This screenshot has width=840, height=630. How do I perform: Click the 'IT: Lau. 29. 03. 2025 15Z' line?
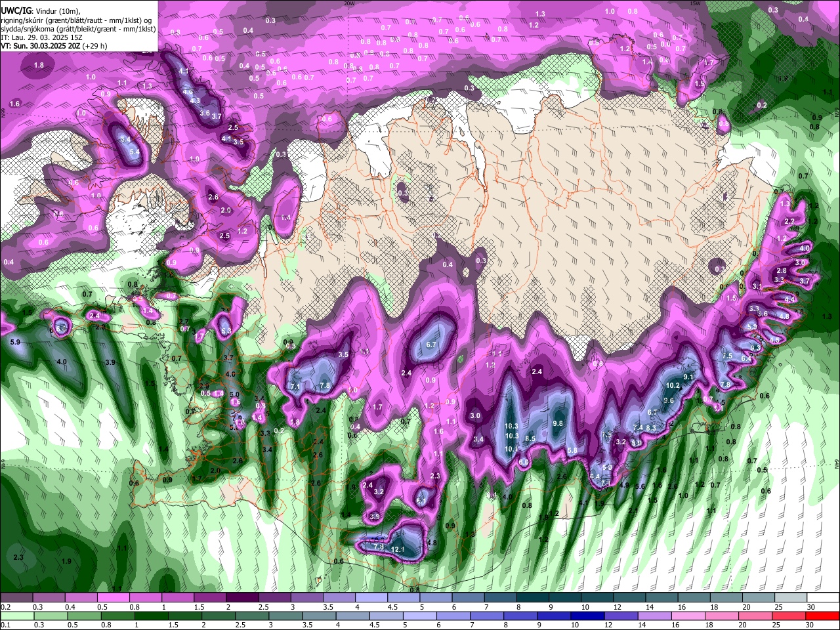coord(41,37)
